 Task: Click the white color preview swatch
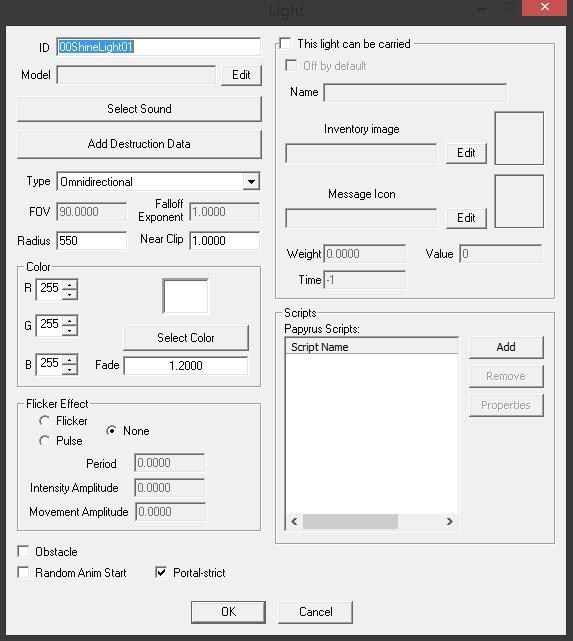(185, 296)
